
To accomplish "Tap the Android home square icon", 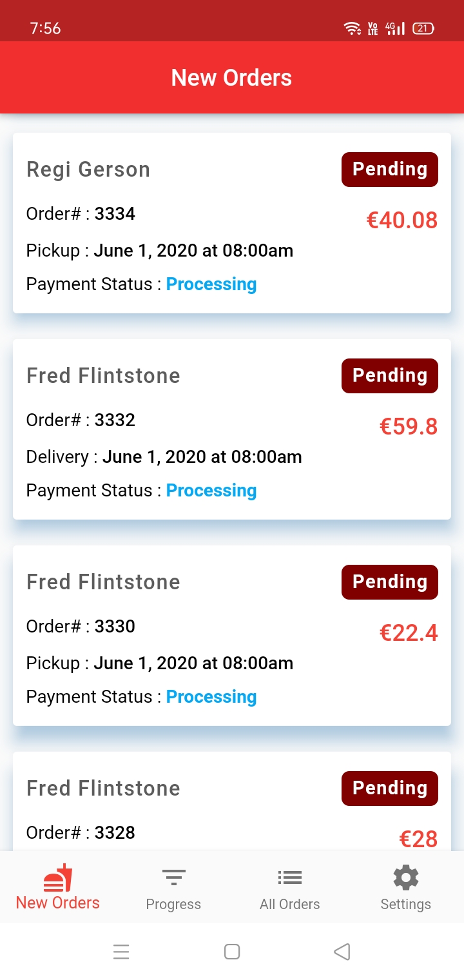I will (x=232, y=952).
